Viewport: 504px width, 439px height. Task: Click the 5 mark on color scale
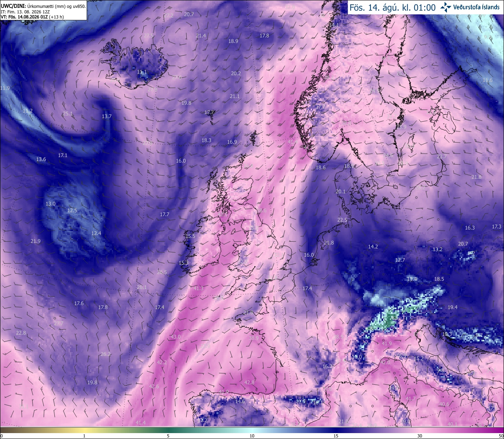(168, 436)
